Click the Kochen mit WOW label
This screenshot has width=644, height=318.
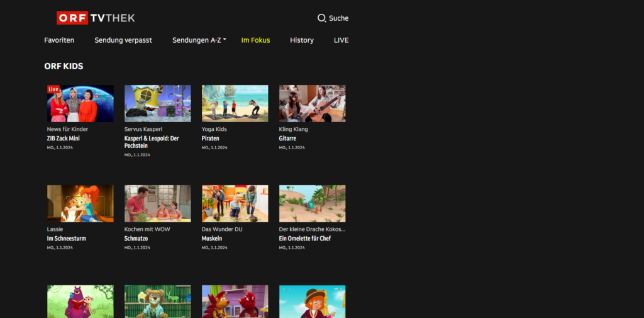point(147,229)
